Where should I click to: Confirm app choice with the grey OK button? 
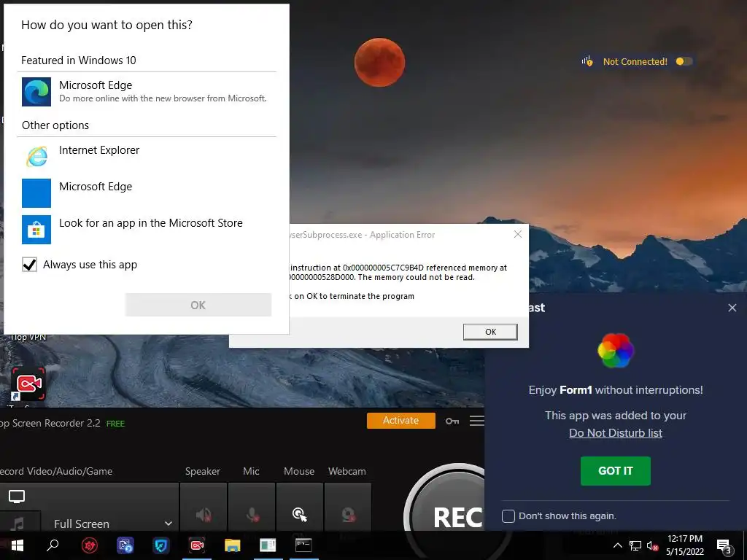pos(198,305)
